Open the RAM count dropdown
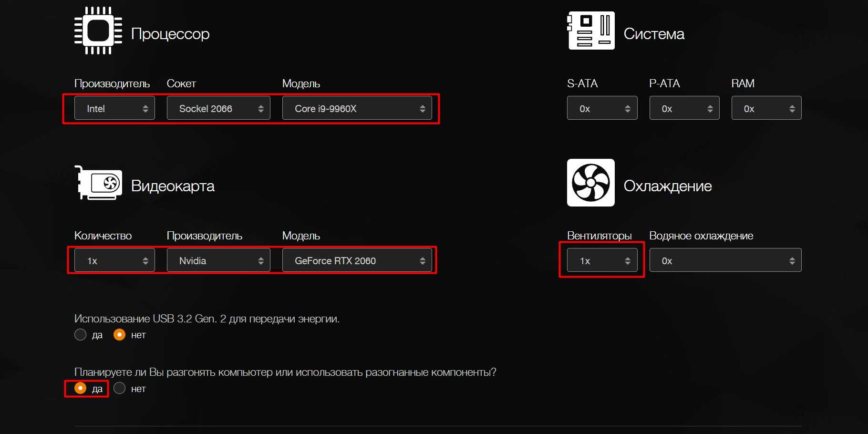The width and height of the screenshot is (868, 434). click(766, 108)
